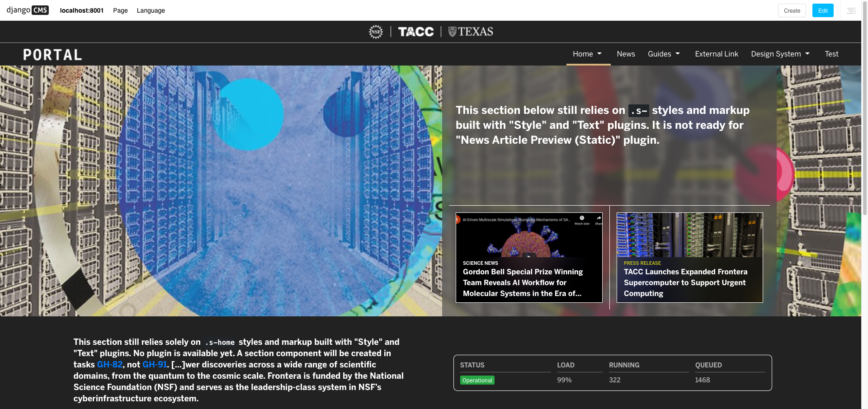Click the .s-home code text
The height and width of the screenshot is (409, 868).
pyautogui.click(x=220, y=343)
